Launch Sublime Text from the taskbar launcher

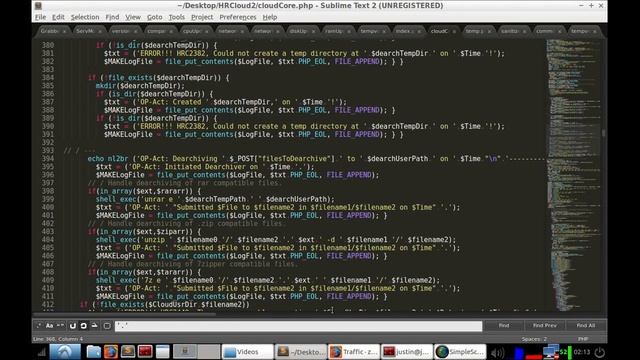128,352
